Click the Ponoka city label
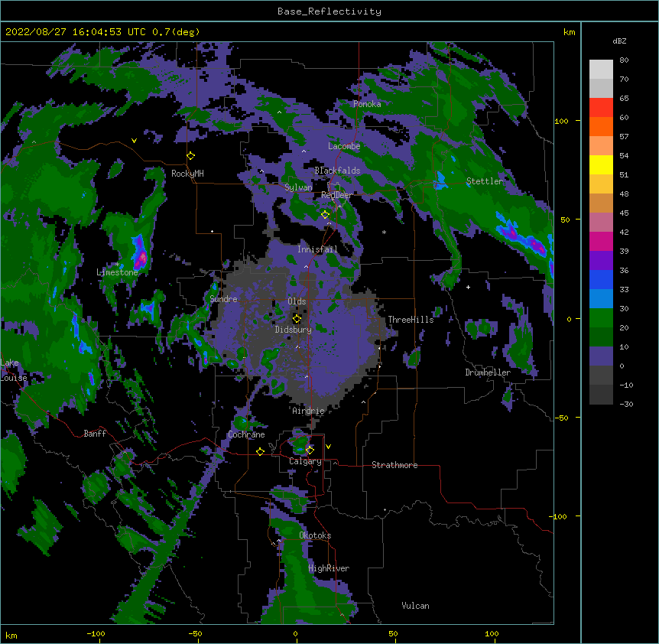 pos(367,104)
